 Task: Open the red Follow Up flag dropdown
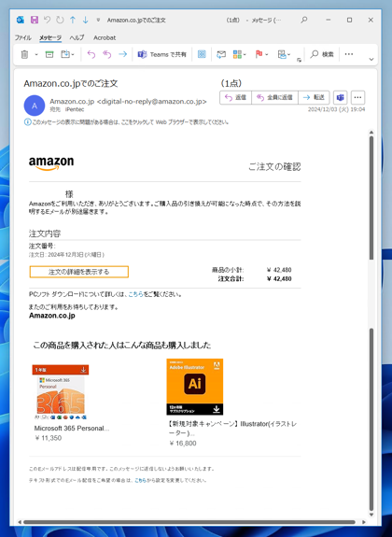[x=261, y=54]
